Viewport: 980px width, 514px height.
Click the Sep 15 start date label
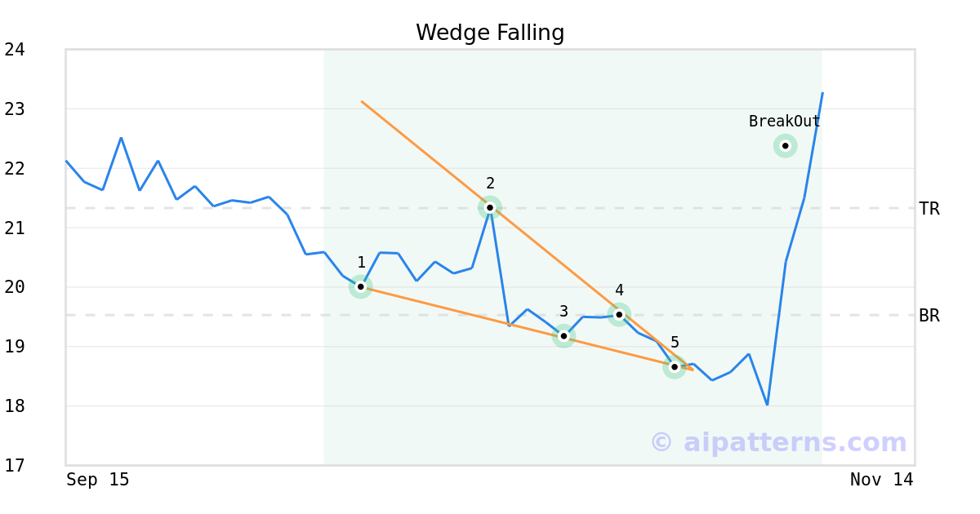[98, 480]
